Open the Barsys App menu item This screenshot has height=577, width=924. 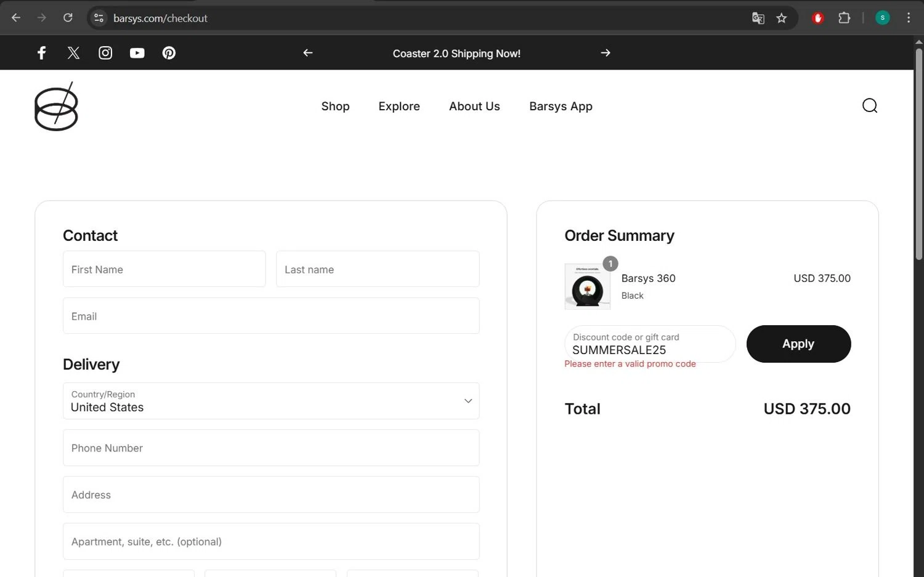pos(561,107)
